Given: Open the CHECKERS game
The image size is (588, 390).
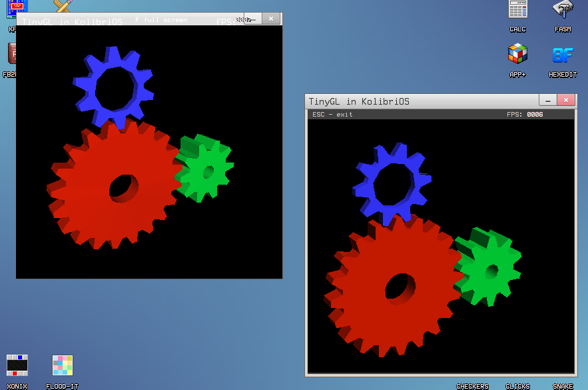Looking at the screenshot, I should pos(472,385).
